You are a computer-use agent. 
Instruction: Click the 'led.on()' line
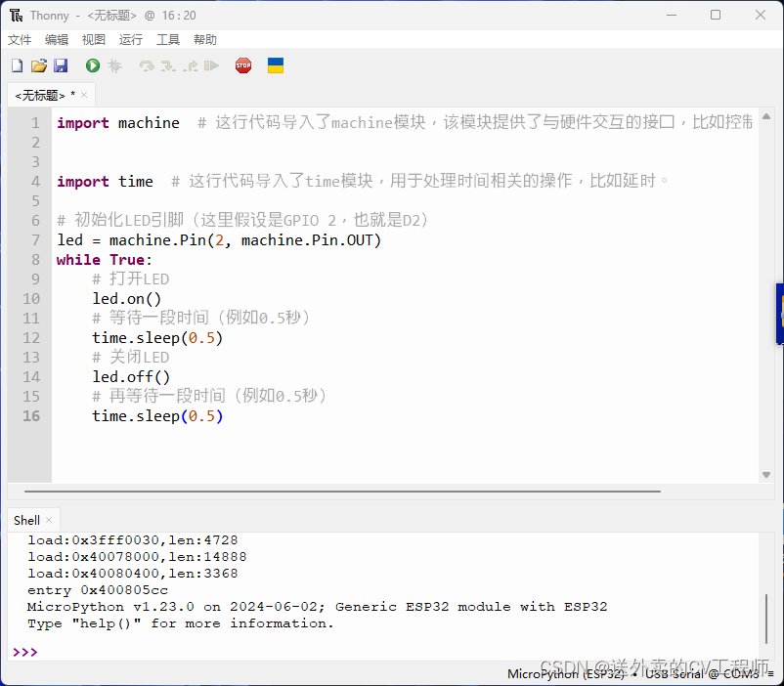point(126,298)
